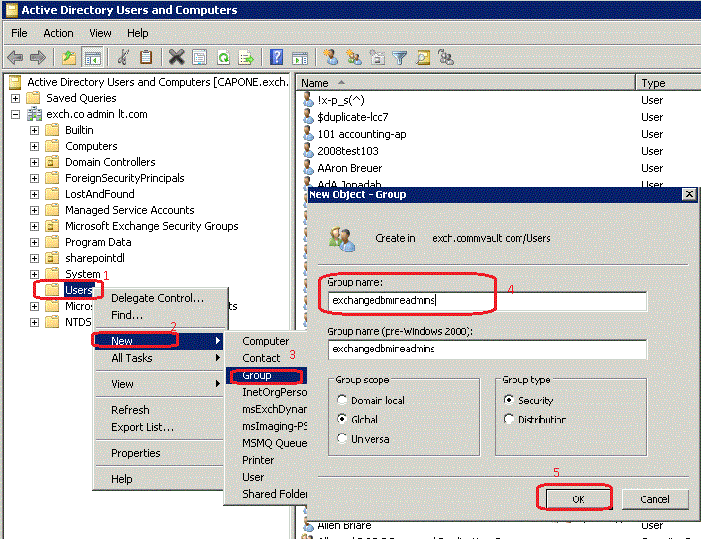Click the Delete X toolbar icon

[x=177, y=58]
